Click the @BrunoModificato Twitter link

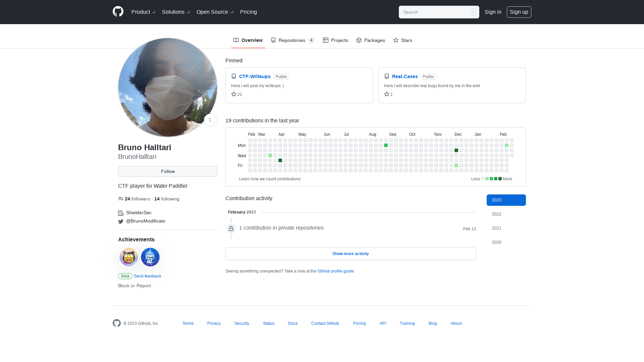coord(146,221)
